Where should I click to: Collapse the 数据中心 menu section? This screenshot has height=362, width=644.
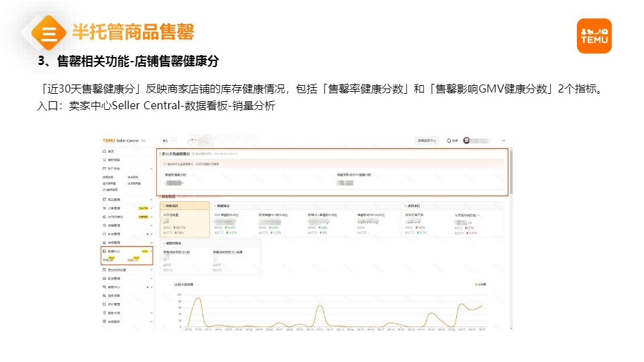pos(152,251)
